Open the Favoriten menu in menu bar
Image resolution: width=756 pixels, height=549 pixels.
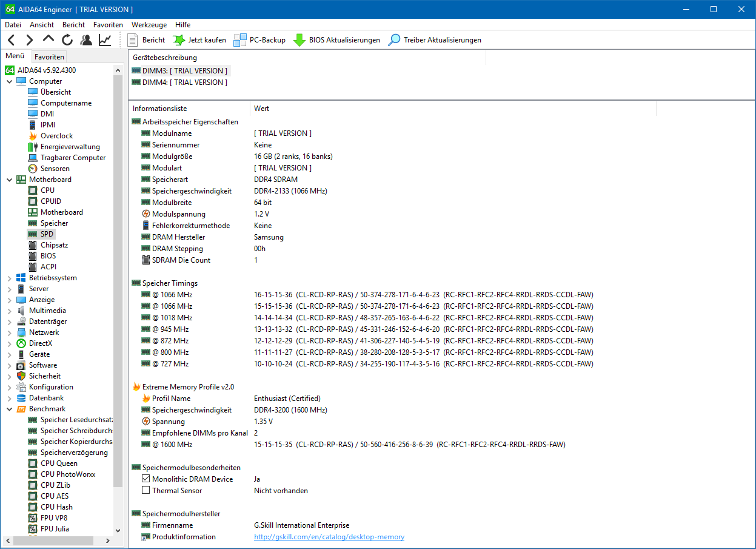point(108,25)
